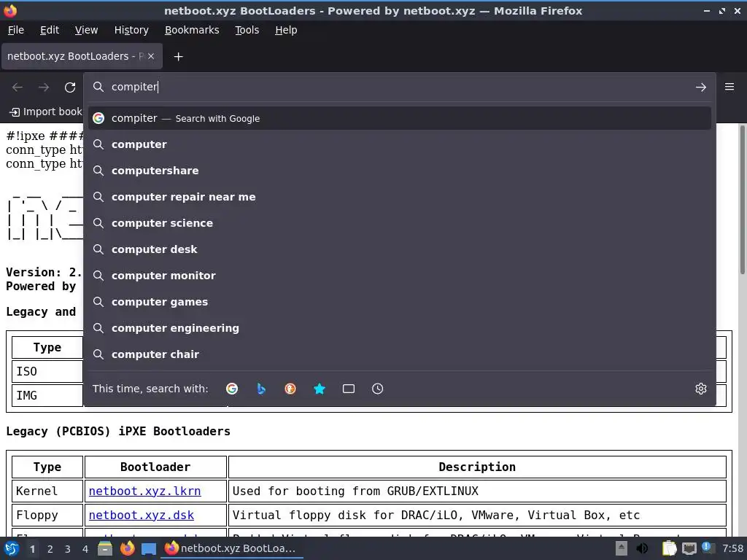Screen dimensions: 747x560
Task: Switch to workspace 4 in taskbar
Action: click(x=85, y=549)
